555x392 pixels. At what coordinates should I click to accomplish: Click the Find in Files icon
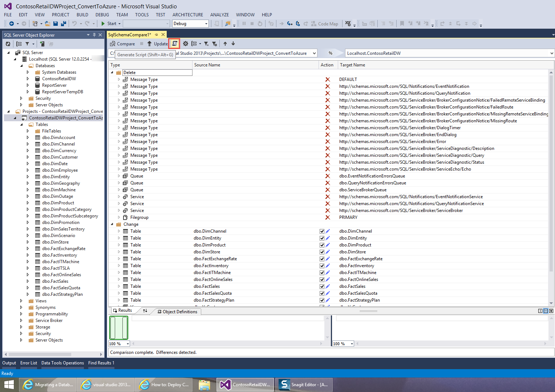[x=228, y=24]
